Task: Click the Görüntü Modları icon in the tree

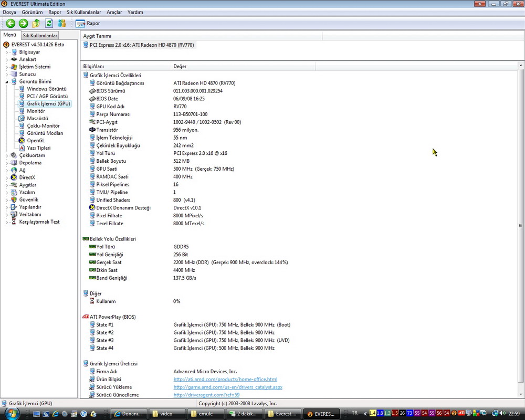Action: tap(22, 133)
